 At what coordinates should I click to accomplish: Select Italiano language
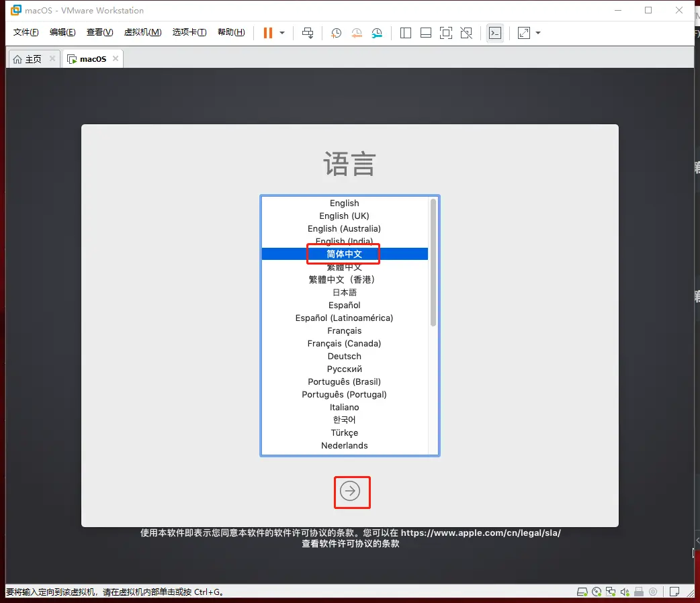[x=344, y=407]
